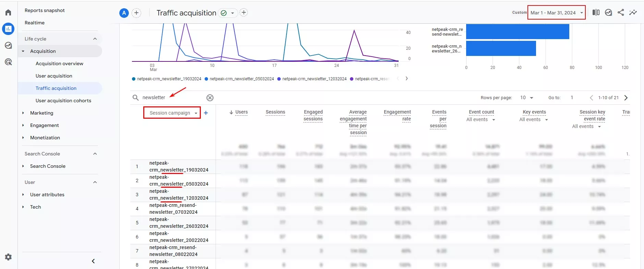The image size is (644, 269).
Task: Open the User acquisition report
Action: tap(54, 76)
